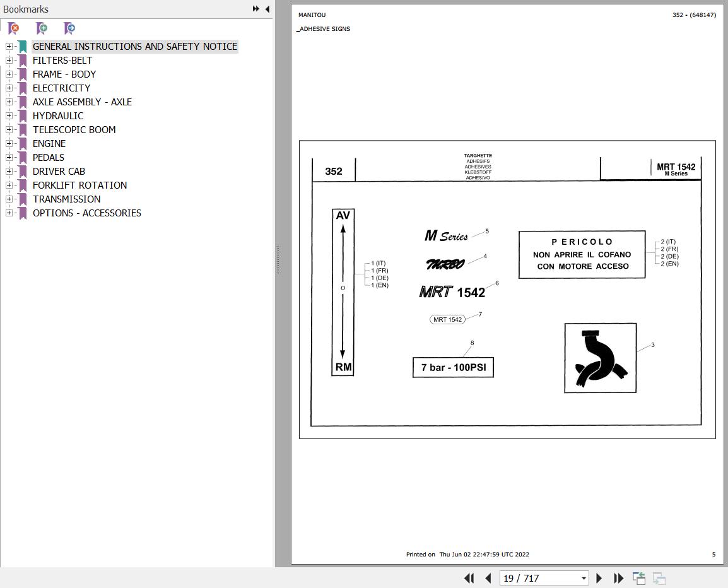Screen dimensions: 728x588
Task: Click the go-to bookmark arrow icon
Action: [x=69, y=28]
